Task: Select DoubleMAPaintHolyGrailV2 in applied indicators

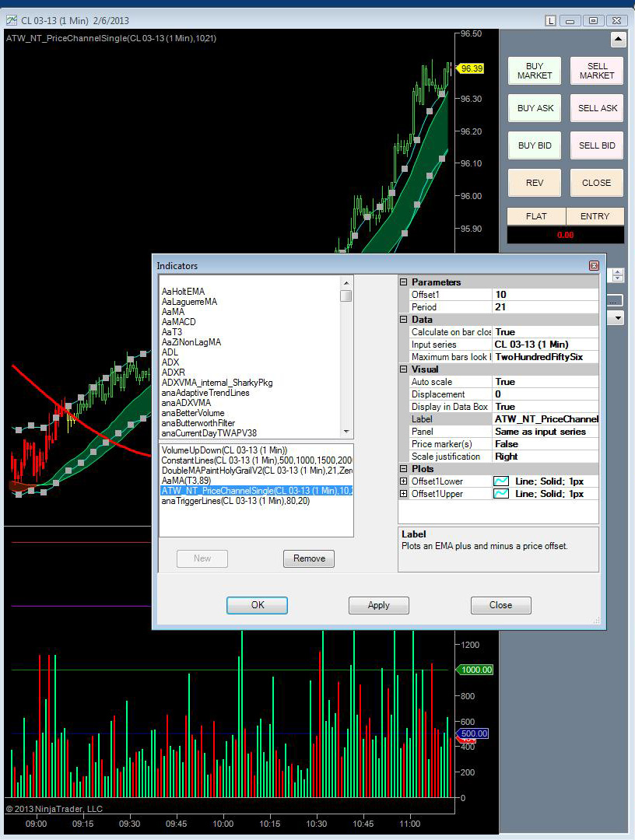Action: 256,471
